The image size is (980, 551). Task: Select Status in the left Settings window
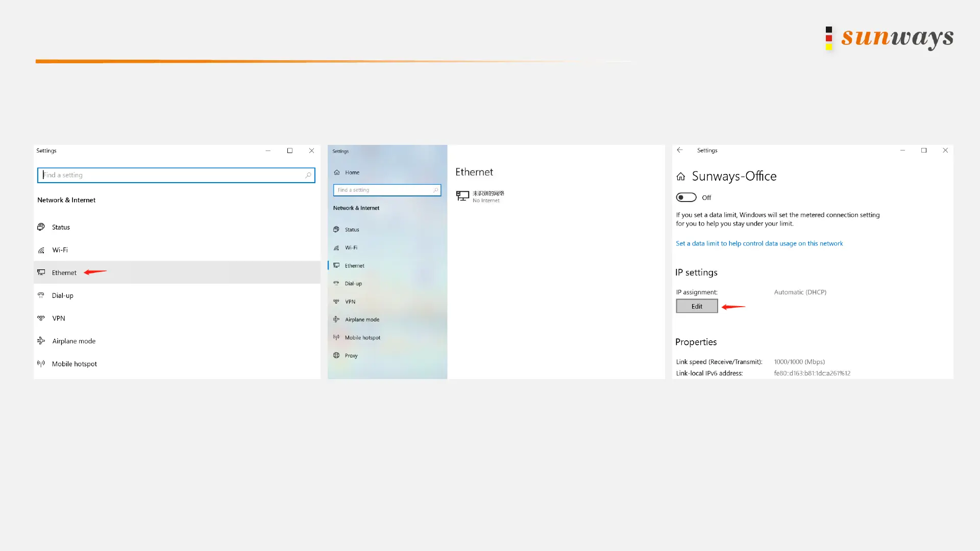pos(61,227)
